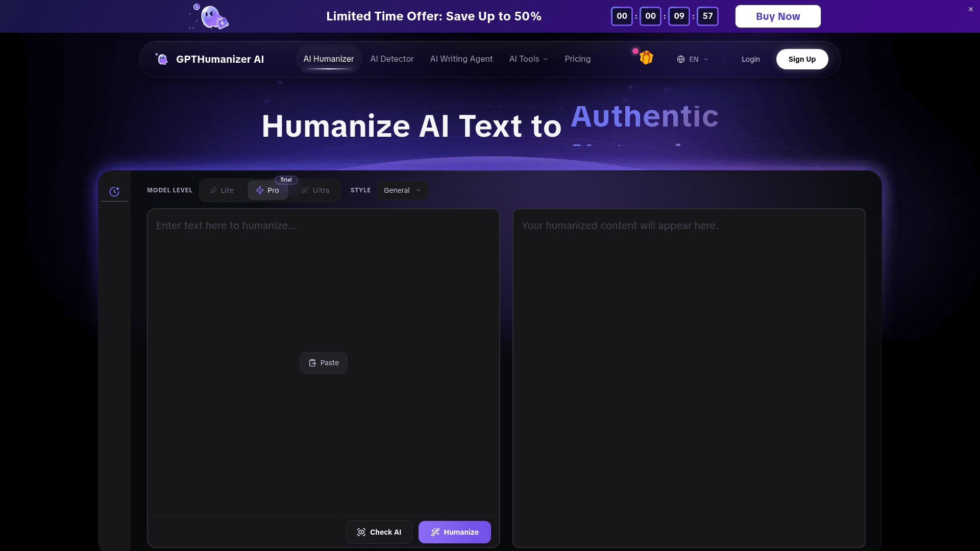980x551 pixels.
Task: Select the Lite model level
Action: pos(223,190)
